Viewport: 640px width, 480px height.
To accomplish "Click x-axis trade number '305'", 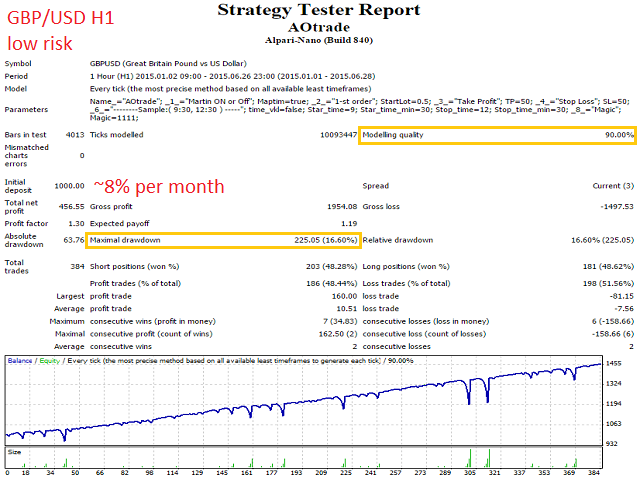I will point(469,472).
